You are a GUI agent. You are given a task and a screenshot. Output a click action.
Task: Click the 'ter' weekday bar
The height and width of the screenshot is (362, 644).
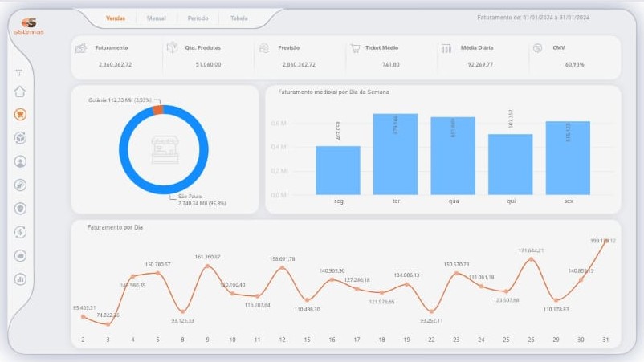[395, 154]
